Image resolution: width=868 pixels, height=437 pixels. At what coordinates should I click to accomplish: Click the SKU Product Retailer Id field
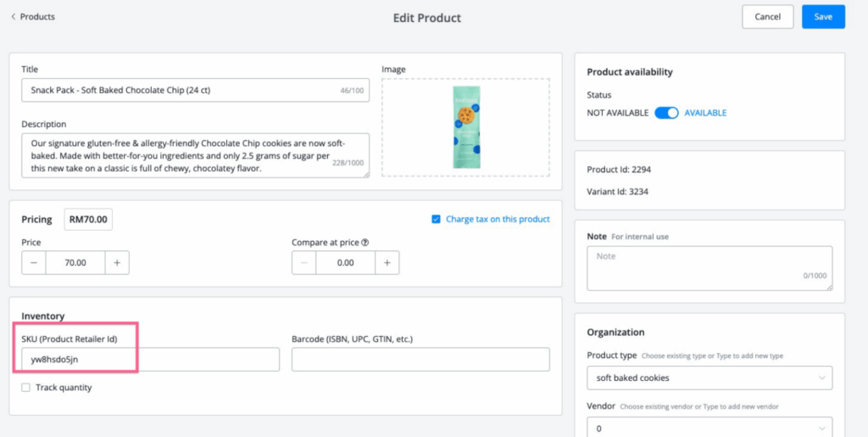tap(150, 360)
